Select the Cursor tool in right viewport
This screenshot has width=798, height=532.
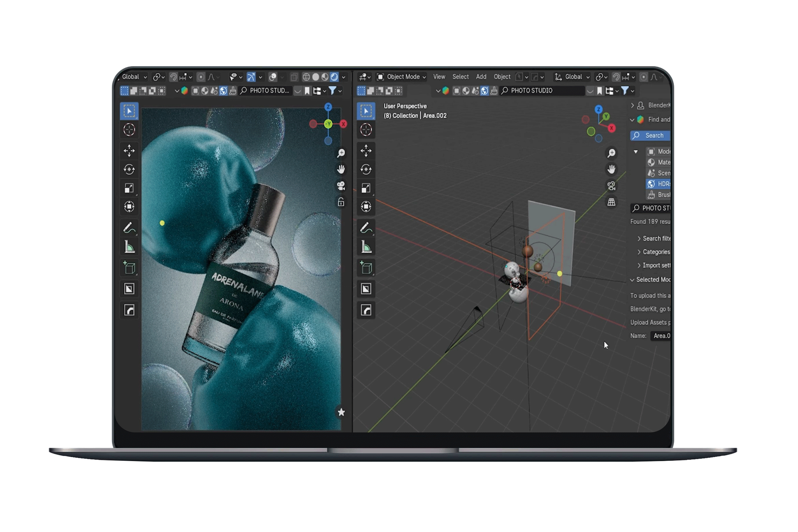pos(366,130)
